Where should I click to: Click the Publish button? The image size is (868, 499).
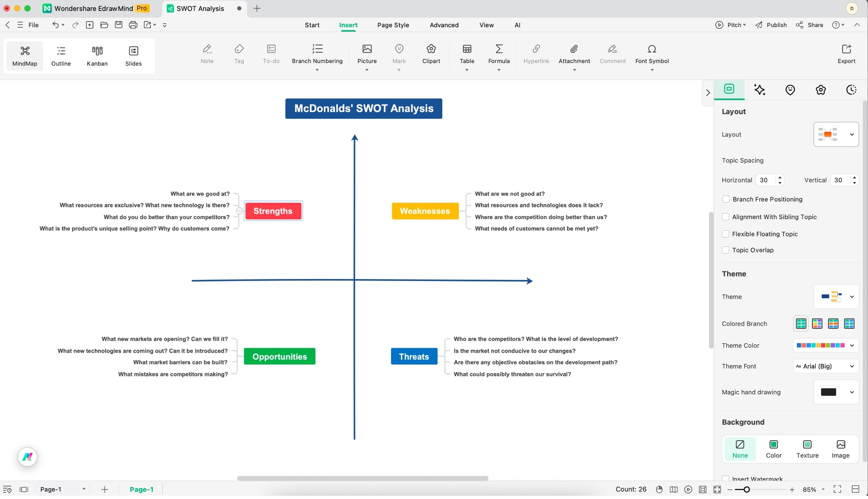click(x=771, y=25)
